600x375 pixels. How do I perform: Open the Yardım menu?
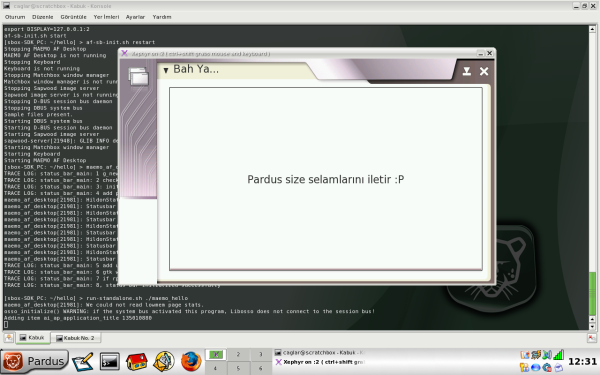tap(162, 17)
